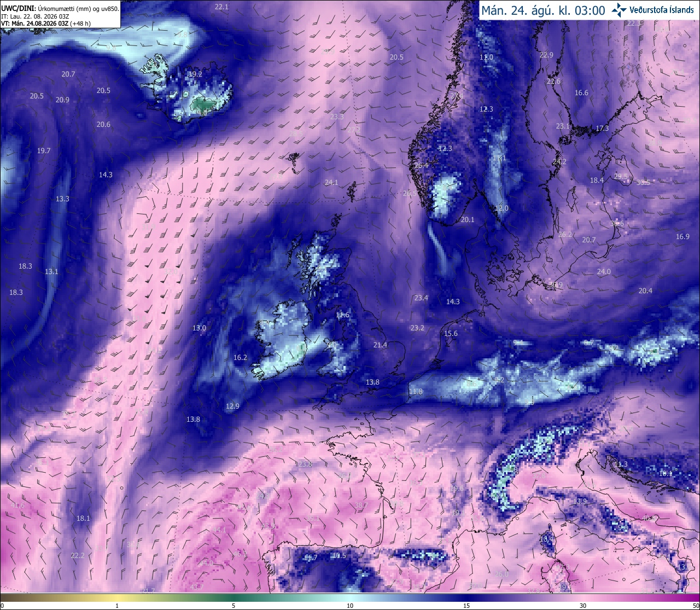The image size is (700, 610).
Task: Click the 16.9 value at the right edge
Action: (682, 237)
